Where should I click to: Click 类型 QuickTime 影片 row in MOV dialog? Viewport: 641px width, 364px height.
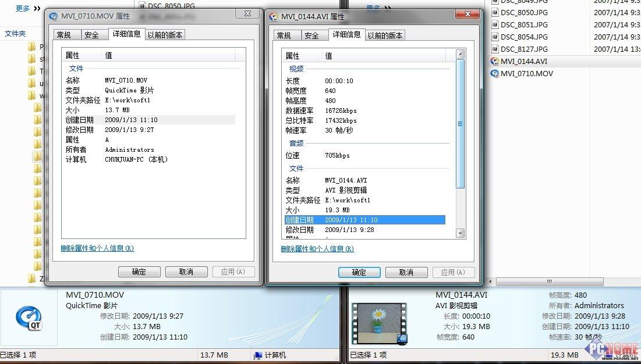tap(150, 90)
